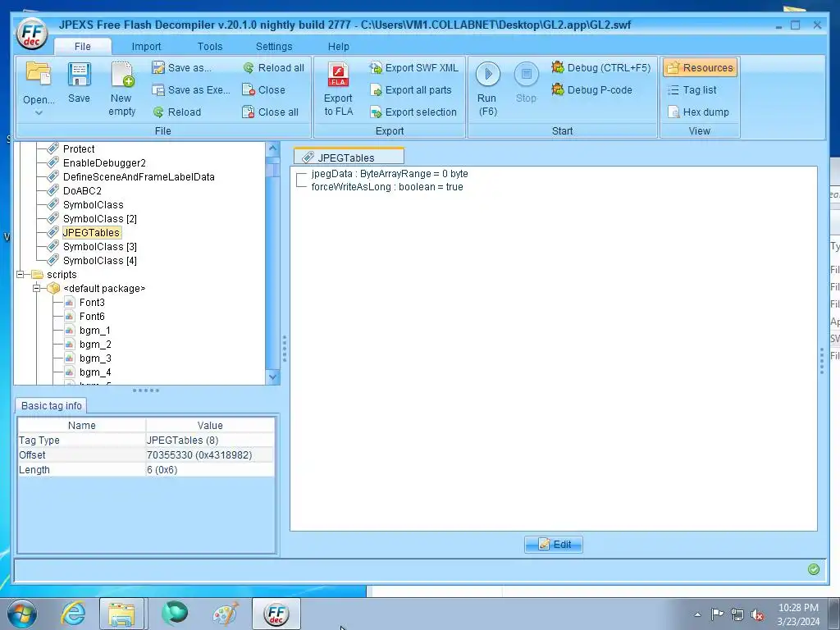The width and height of the screenshot is (840, 630).
Task: Select SymbolClass [4] tag
Action: pyautogui.click(x=99, y=260)
